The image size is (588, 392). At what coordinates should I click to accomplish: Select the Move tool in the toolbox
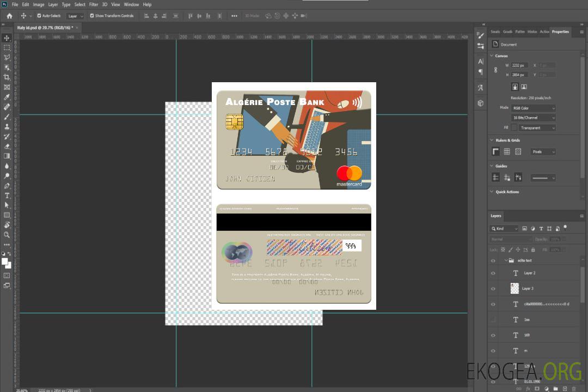tap(7, 38)
